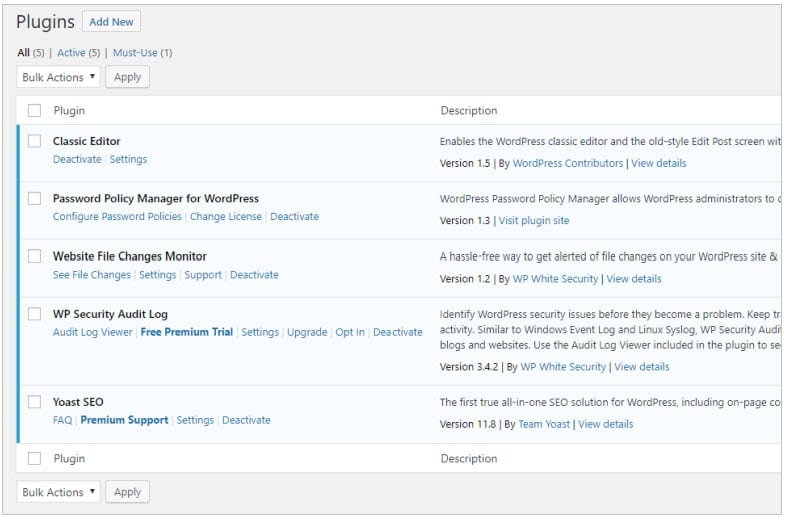
Task: Click the top Plugin column header
Action: [69, 110]
